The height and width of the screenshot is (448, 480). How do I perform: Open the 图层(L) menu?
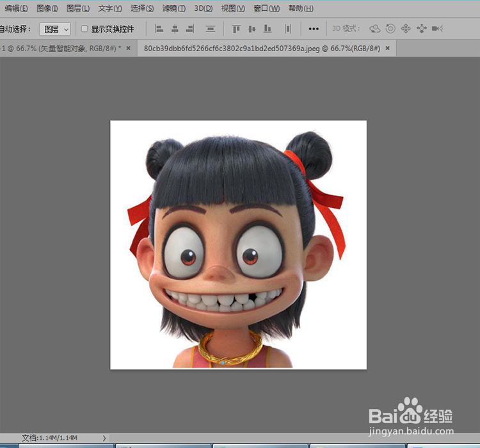[78, 8]
